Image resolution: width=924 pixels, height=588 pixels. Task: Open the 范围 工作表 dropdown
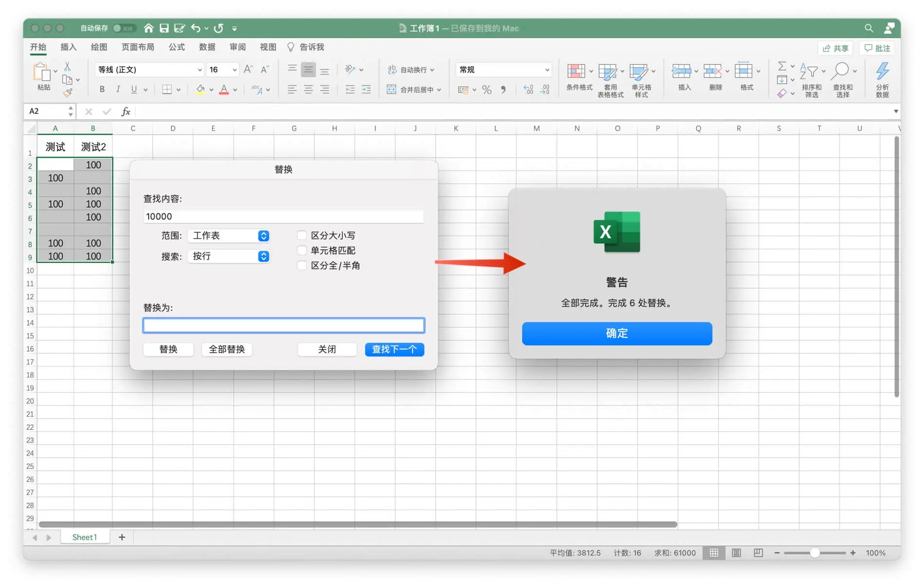pos(229,236)
